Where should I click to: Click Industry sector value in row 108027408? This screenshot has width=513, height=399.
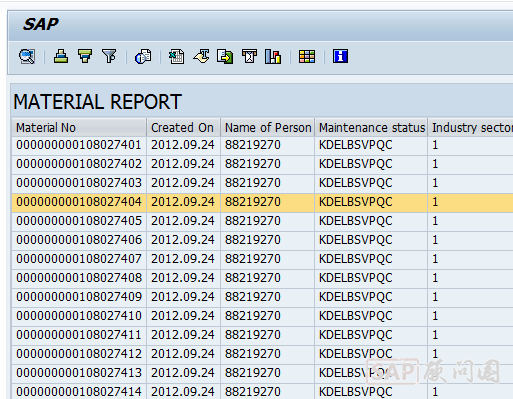pyautogui.click(x=470, y=278)
